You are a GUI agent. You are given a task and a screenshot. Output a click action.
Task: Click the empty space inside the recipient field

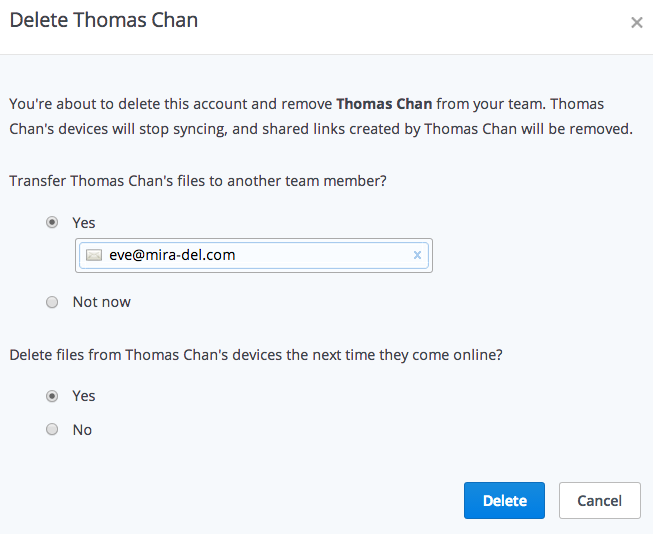323,255
